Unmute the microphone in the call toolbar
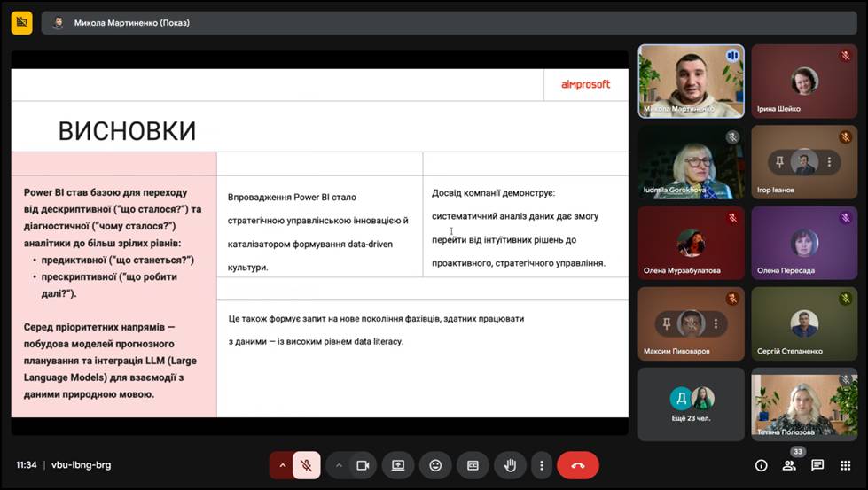Image resolution: width=868 pixels, height=490 pixels. [306, 465]
